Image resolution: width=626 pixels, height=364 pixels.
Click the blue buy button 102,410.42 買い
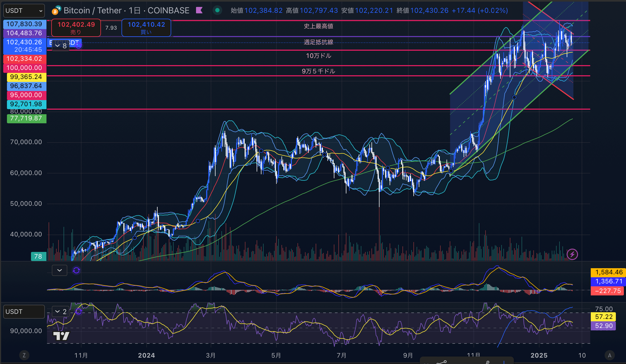[146, 28]
